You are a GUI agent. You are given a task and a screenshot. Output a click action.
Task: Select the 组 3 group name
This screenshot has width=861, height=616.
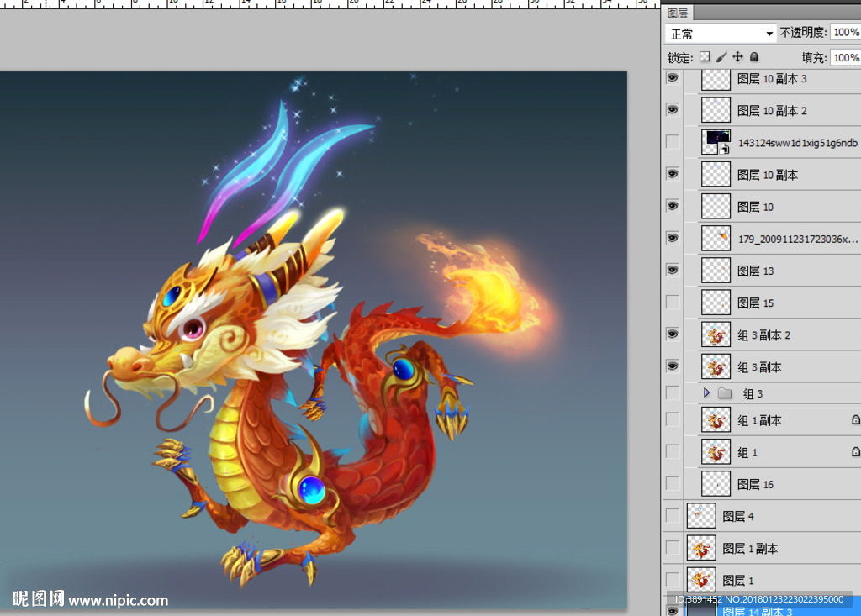point(753,393)
